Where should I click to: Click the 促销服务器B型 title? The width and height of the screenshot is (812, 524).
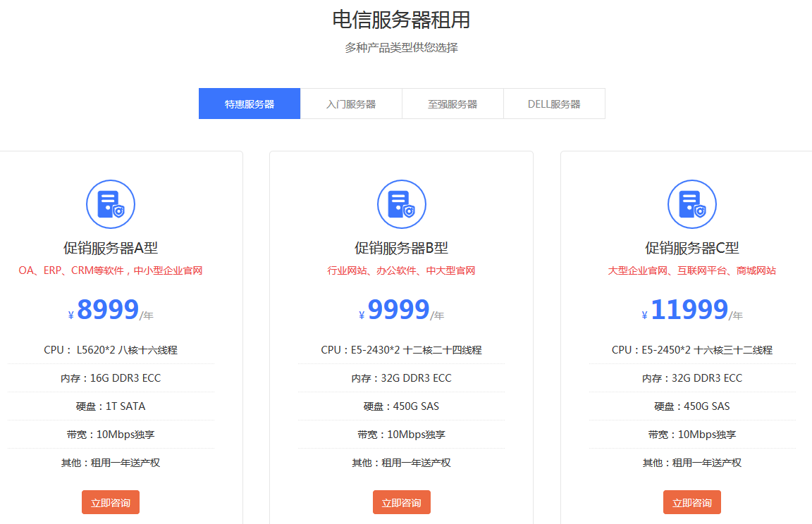(402, 248)
